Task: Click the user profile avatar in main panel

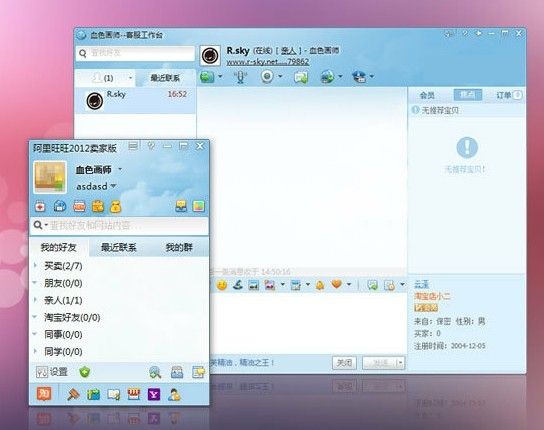Action: 50,177
